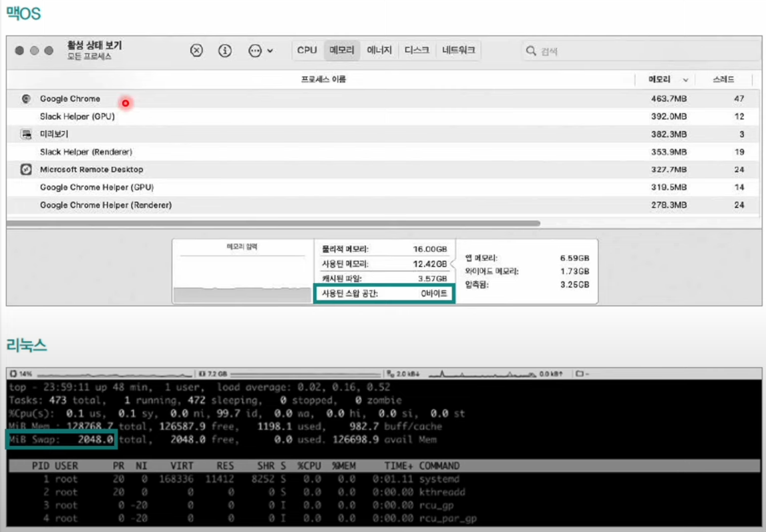
Task: Click the 활성 상태 보기 window title
Action: [94, 45]
